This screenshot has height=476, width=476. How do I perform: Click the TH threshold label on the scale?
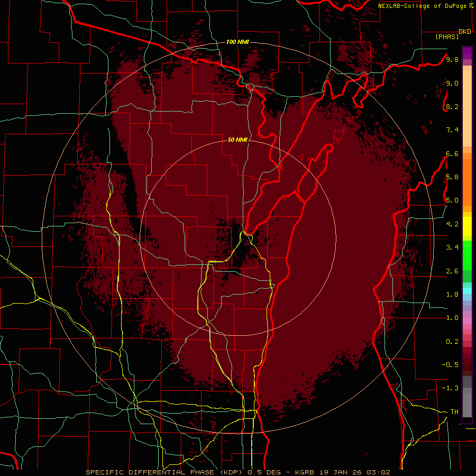click(x=454, y=412)
